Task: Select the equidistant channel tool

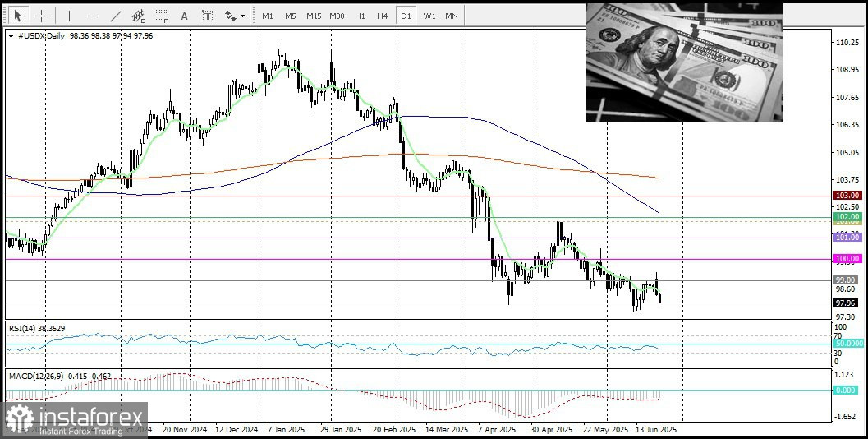Action: click(139, 16)
